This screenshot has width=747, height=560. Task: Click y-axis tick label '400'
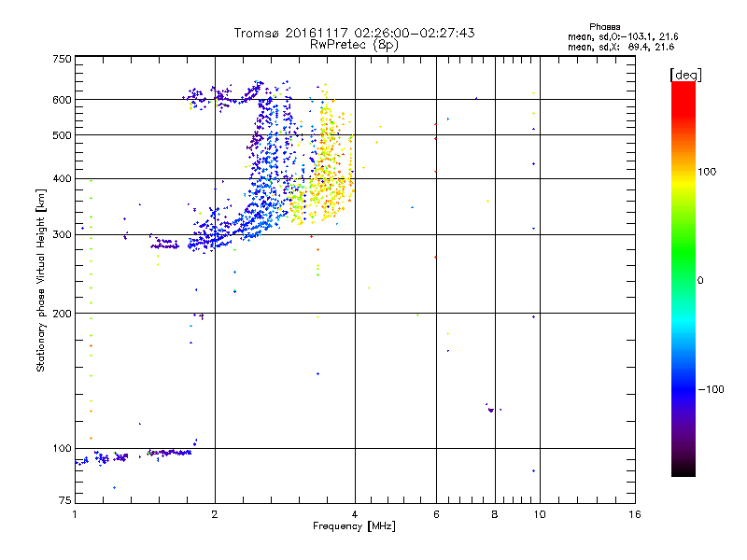click(62, 178)
